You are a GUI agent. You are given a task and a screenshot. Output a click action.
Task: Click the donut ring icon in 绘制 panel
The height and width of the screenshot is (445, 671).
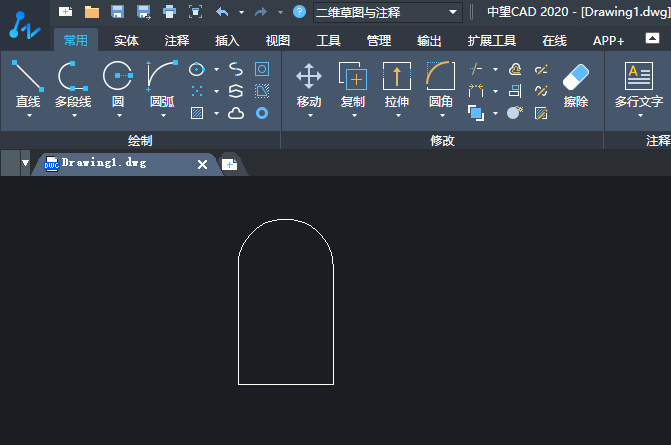click(262, 113)
